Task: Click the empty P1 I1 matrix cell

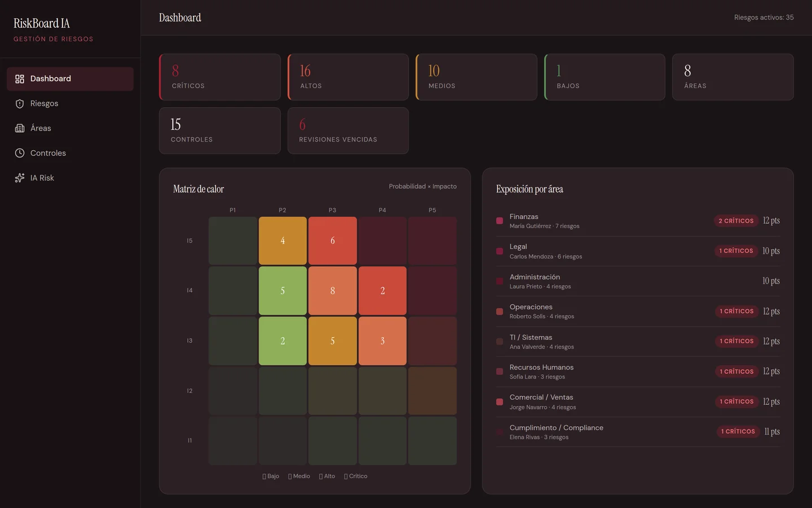Action: [233, 441]
